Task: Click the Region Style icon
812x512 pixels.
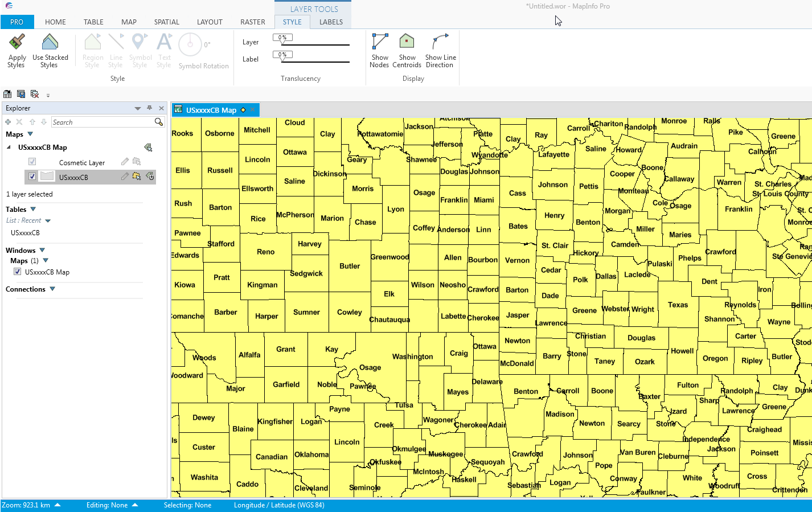Action: [92, 42]
